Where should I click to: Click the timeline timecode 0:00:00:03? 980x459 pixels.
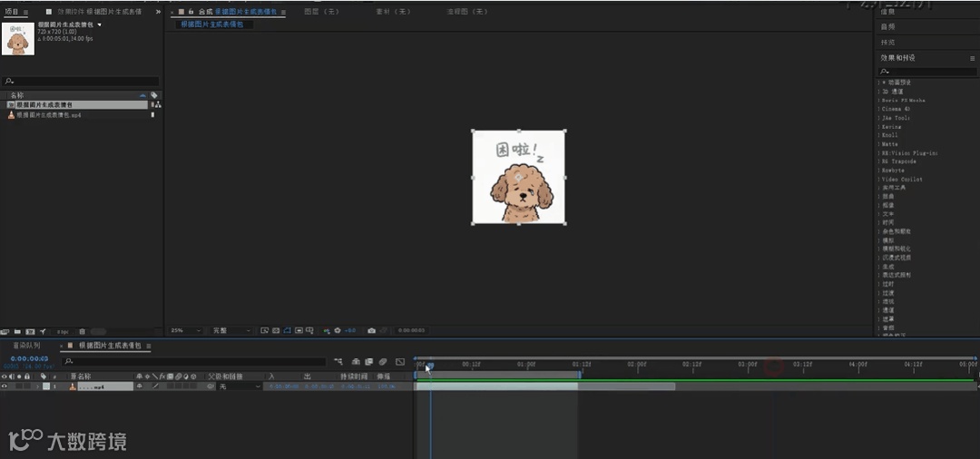point(29,358)
